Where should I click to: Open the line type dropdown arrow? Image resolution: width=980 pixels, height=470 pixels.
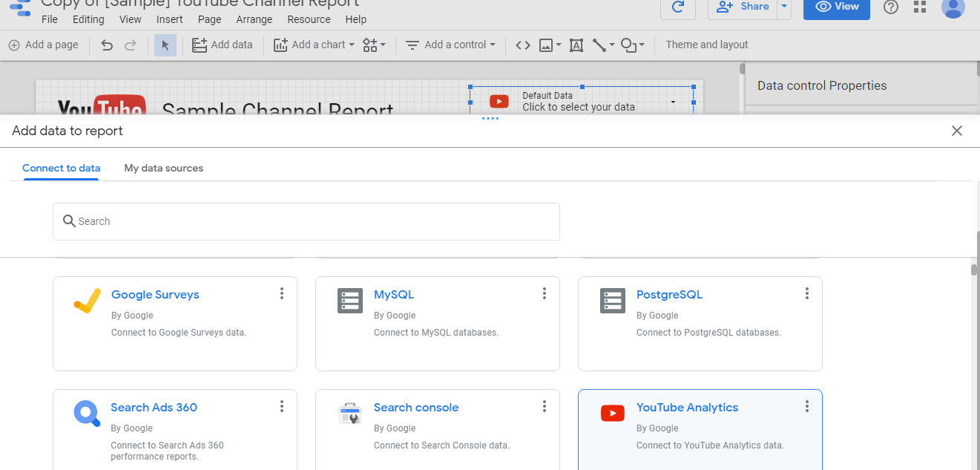[612, 45]
